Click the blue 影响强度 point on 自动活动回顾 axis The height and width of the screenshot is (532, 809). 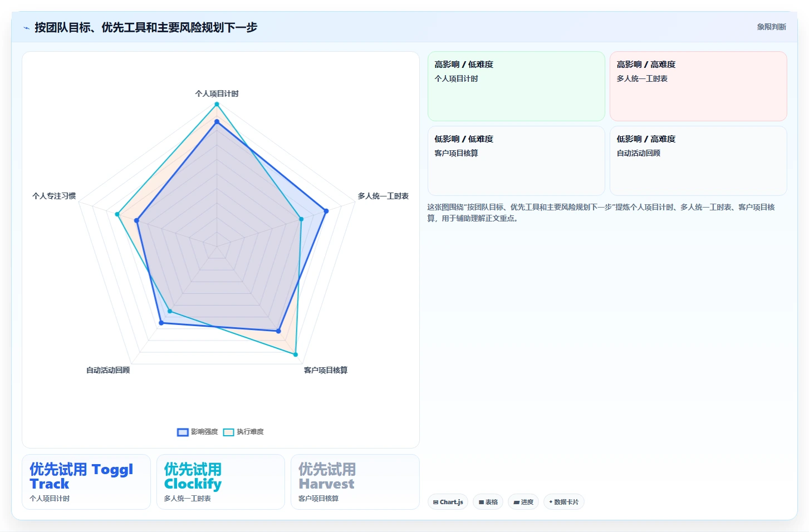point(161,323)
